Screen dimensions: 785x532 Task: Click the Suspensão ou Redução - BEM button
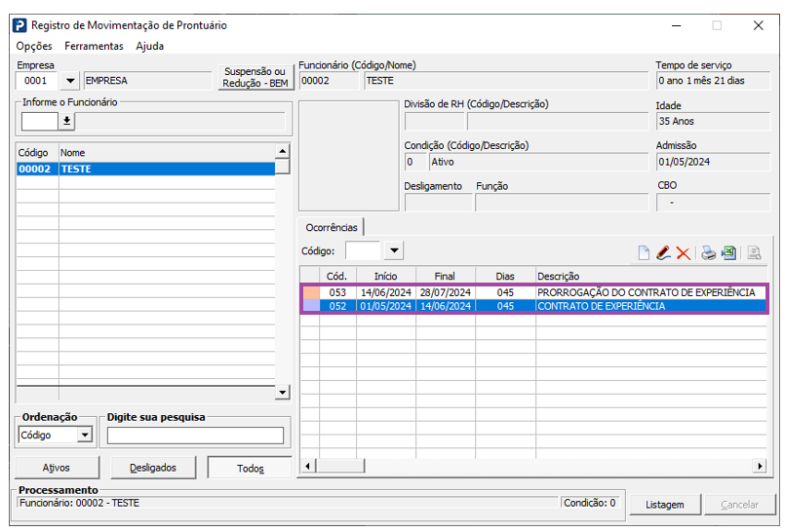(255, 78)
